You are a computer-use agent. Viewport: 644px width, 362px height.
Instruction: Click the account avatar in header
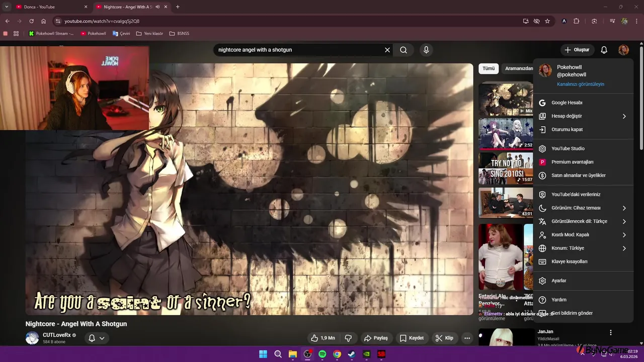click(x=623, y=50)
